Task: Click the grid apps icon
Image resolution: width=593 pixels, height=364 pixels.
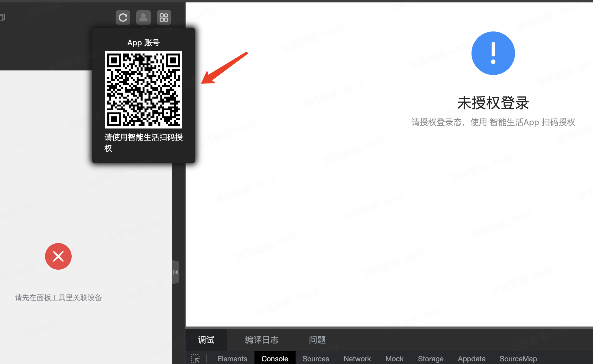Action: tap(164, 18)
